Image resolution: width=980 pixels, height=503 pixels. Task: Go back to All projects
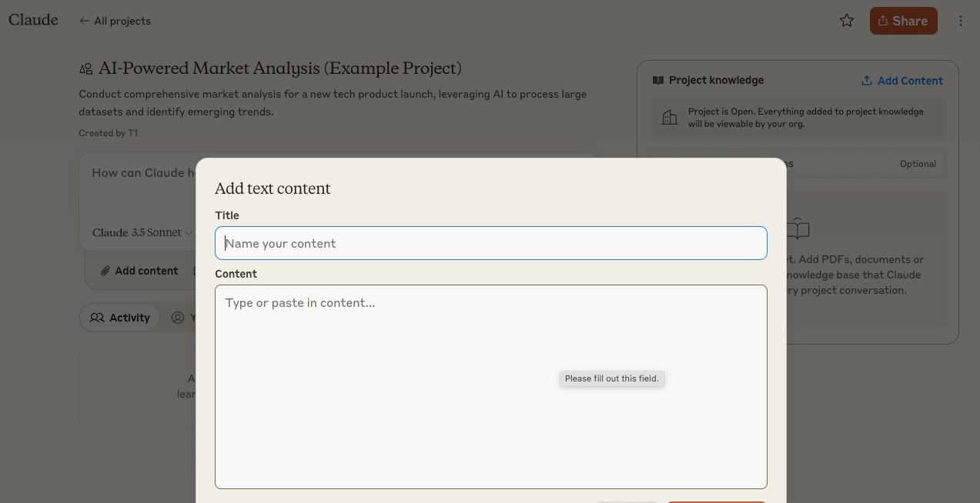tap(115, 21)
